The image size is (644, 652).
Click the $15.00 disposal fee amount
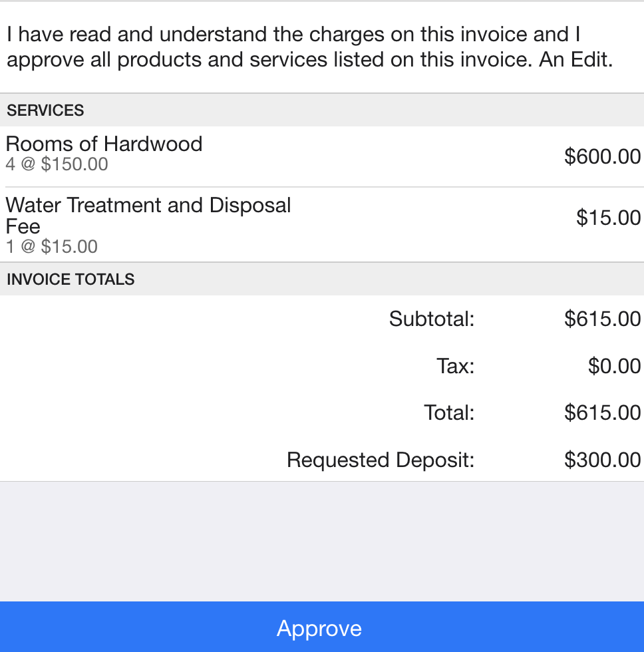[608, 218]
